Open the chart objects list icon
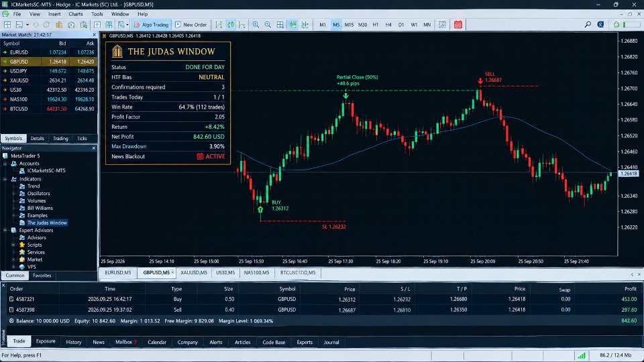The height and width of the screenshot is (362, 644). pyautogui.click(x=442, y=25)
